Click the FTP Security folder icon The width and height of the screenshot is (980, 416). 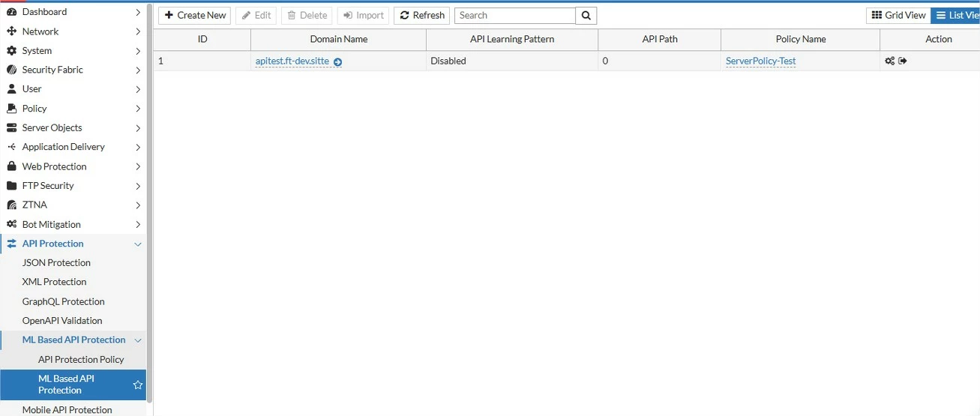tap(11, 186)
